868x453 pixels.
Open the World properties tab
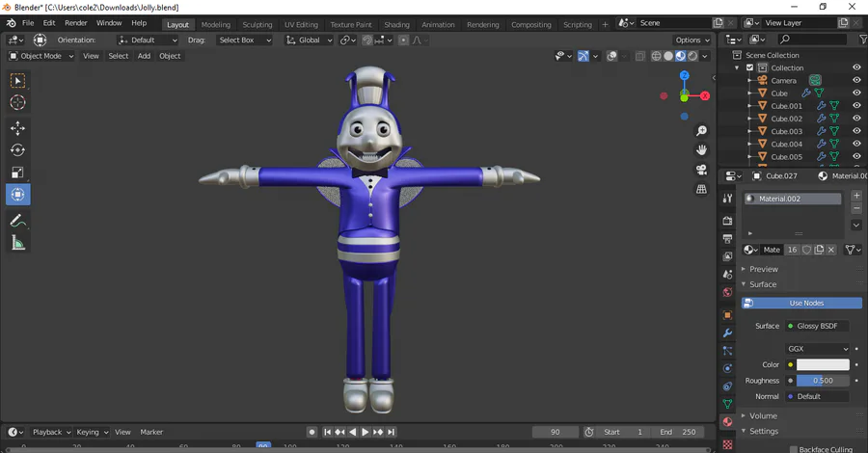727,292
